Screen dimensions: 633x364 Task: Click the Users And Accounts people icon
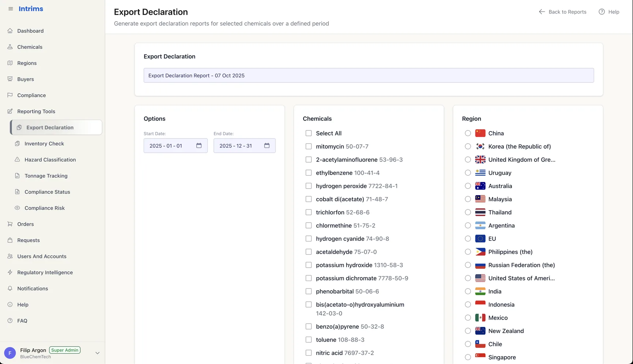pos(10,256)
